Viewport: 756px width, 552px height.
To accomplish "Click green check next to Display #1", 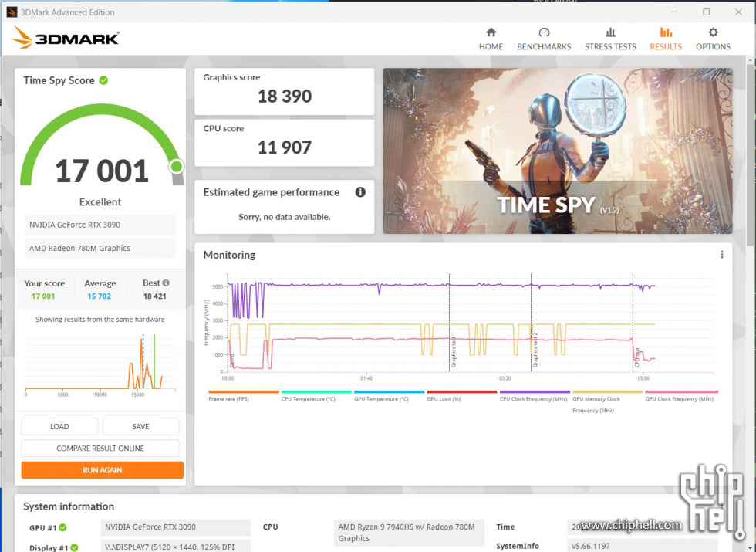I will (74, 547).
